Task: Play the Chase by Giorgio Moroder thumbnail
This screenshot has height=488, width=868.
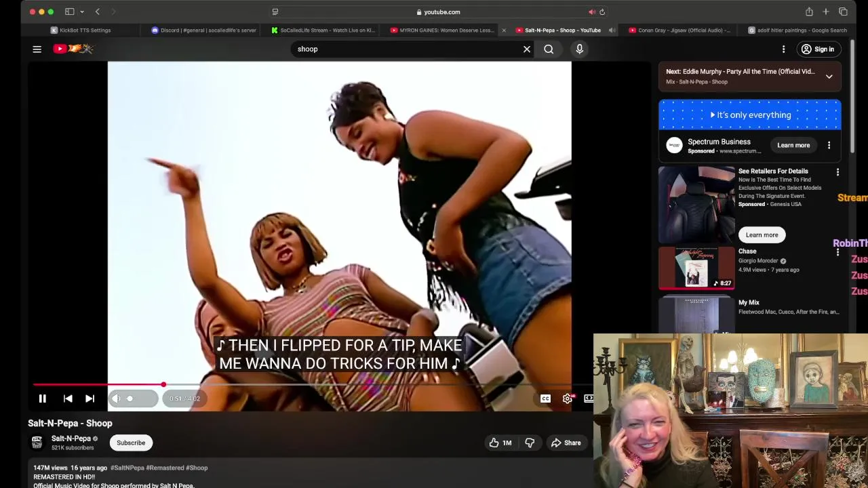Action: [x=696, y=268]
